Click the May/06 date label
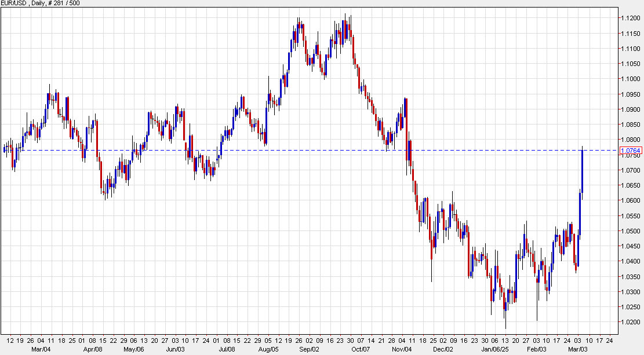The height and width of the screenshot is (355, 644). pyautogui.click(x=134, y=349)
